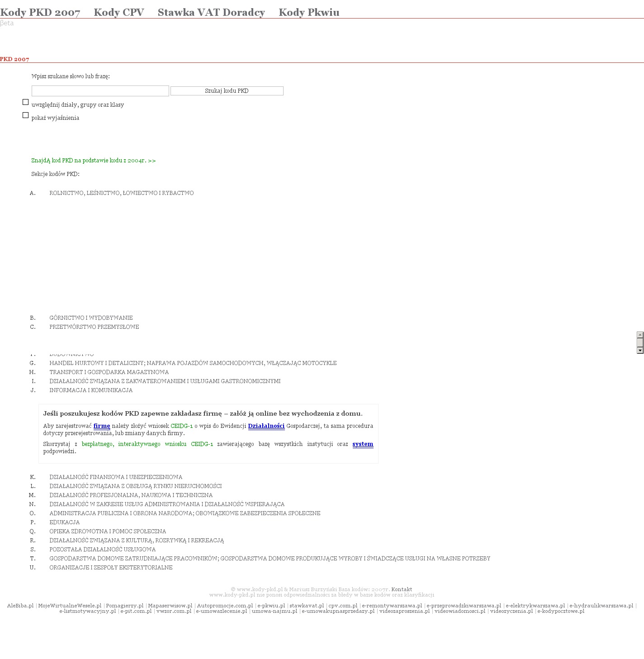Open the Kody CPV menu item
644x659 pixels.
click(119, 12)
